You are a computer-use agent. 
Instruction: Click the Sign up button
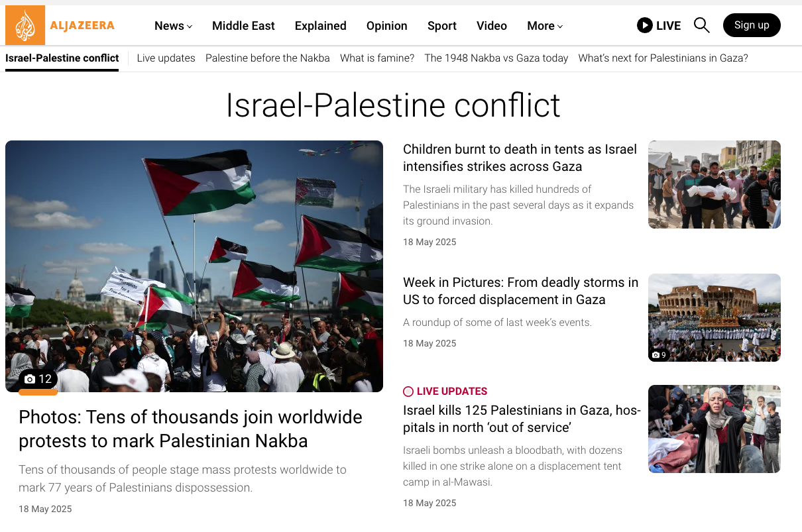pyautogui.click(x=752, y=25)
